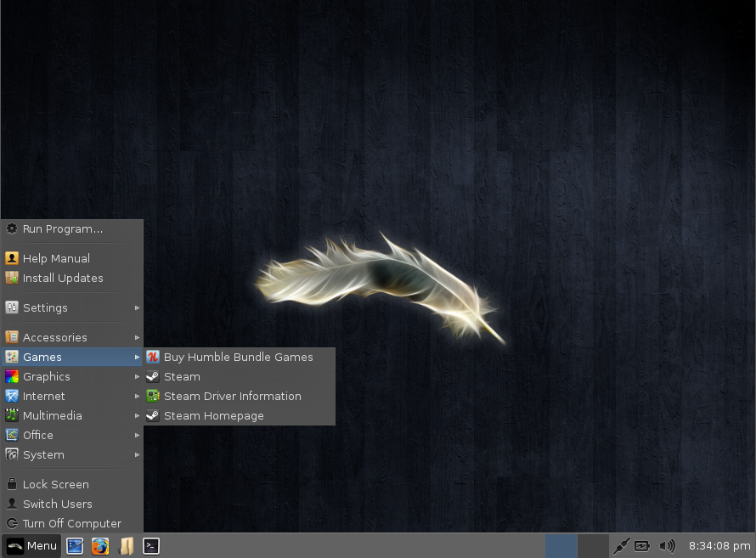756x558 pixels.
Task: Click the battery power tray icon
Action: pyautogui.click(x=641, y=546)
